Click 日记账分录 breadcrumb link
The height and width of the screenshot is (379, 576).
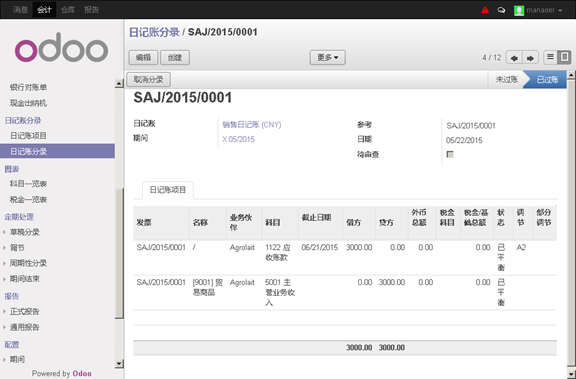[x=154, y=32]
